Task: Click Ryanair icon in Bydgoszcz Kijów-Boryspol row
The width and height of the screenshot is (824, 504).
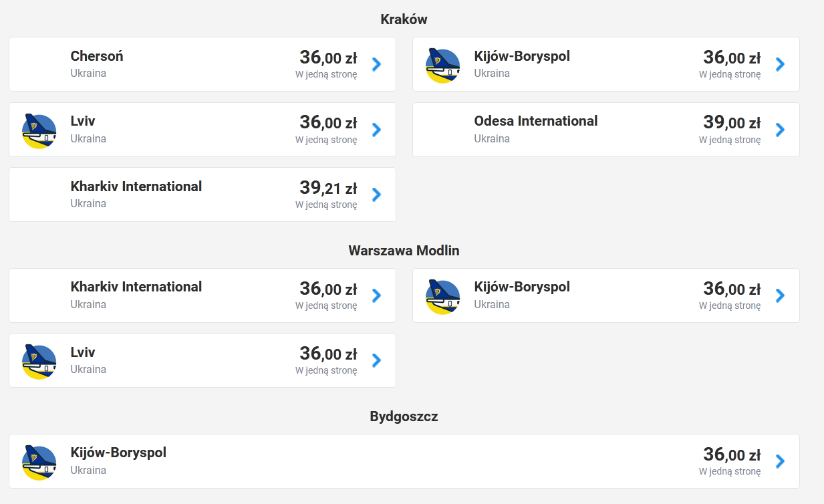Action: 39,462
